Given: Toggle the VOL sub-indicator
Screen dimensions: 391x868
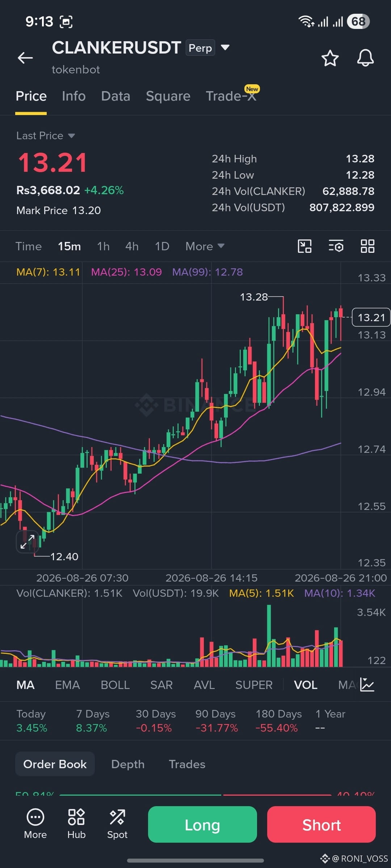Looking at the screenshot, I should tap(306, 685).
